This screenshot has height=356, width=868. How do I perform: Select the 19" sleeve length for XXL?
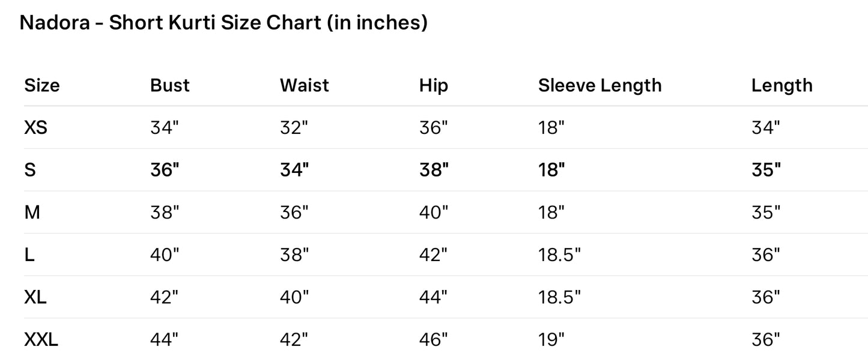tap(551, 340)
